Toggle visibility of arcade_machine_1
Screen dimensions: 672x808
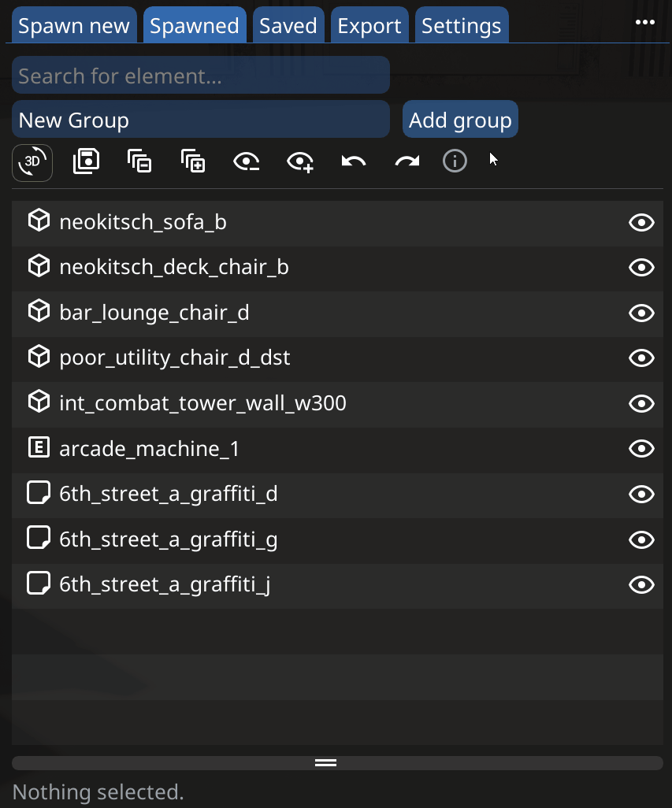point(641,449)
